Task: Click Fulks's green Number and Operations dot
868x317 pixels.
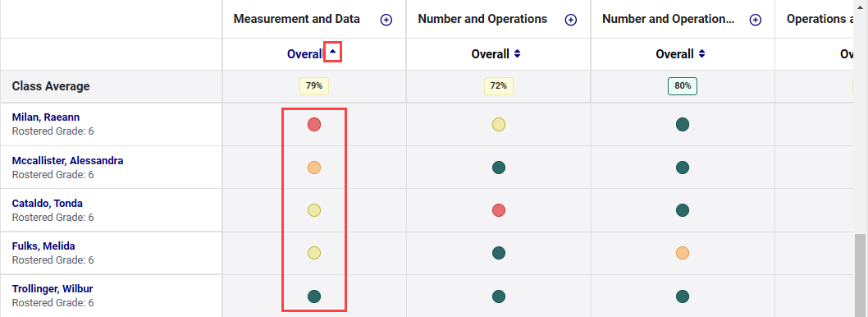Action: [499, 253]
